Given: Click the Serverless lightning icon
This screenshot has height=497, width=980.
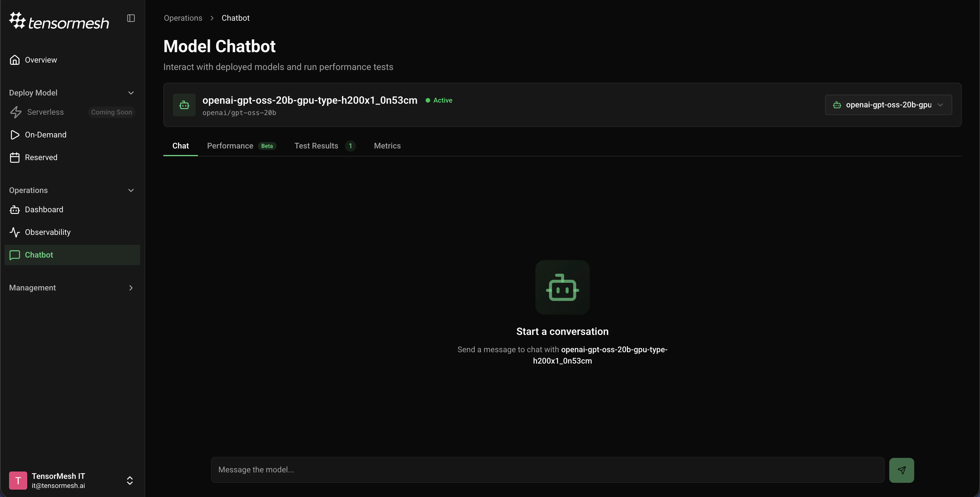Looking at the screenshot, I should [15, 112].
